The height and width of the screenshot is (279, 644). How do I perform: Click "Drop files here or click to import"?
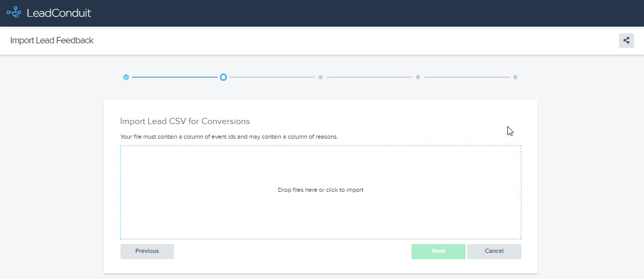pos(321,190)
